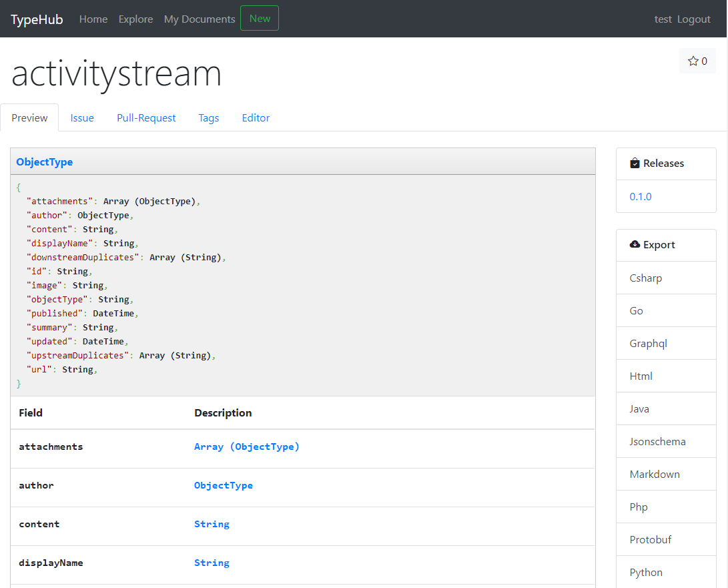Open the test user profile
728x588 pixels.
pos(663,19)
